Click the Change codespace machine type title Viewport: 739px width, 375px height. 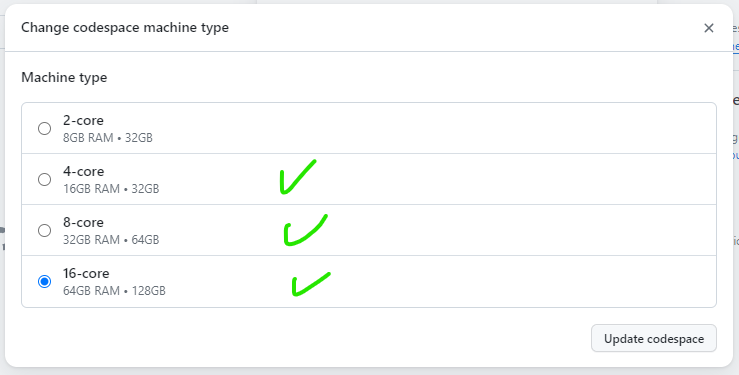tap(125, 28)
